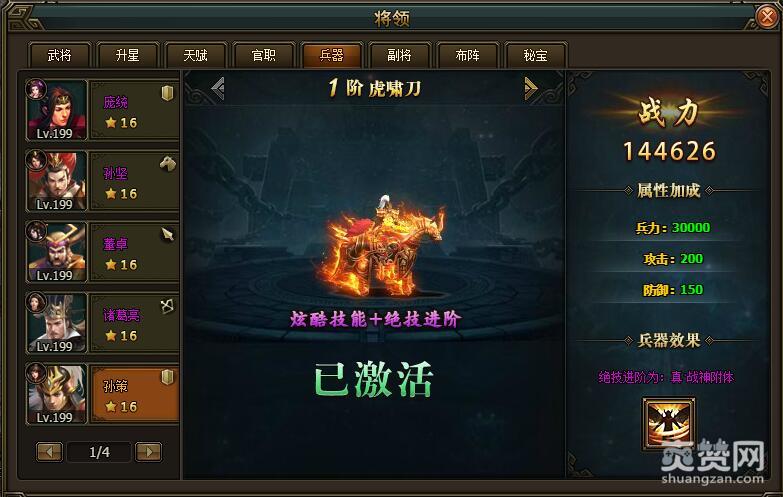Click the crossed fan icon on 诸葛亮 card

click(x=168, y=306)
